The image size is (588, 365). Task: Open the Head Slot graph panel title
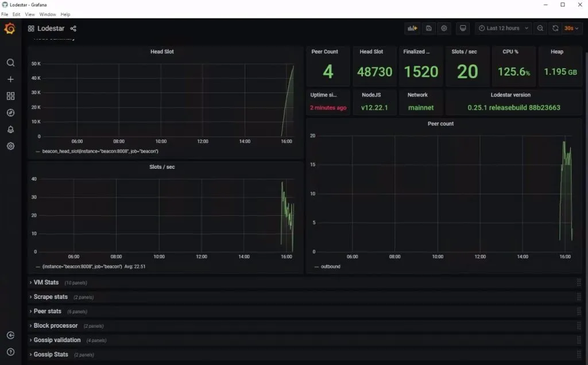point(162,52)
